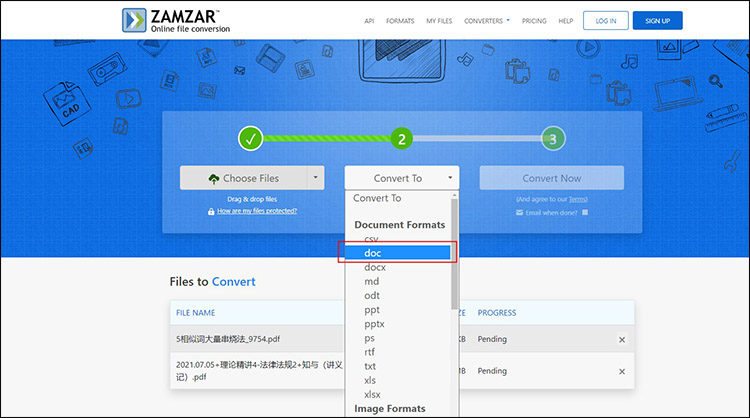
Task: Click the green checkmark step one circle
Action: 251,139
